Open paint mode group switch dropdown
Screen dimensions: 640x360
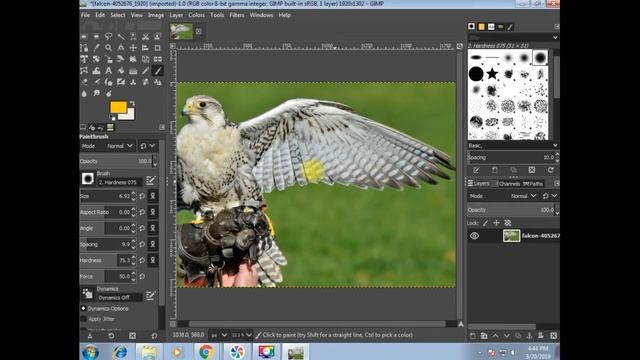[x=148, y=146]
